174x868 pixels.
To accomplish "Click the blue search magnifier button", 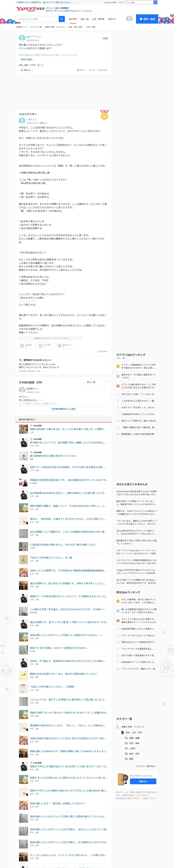I will [62, 19].
